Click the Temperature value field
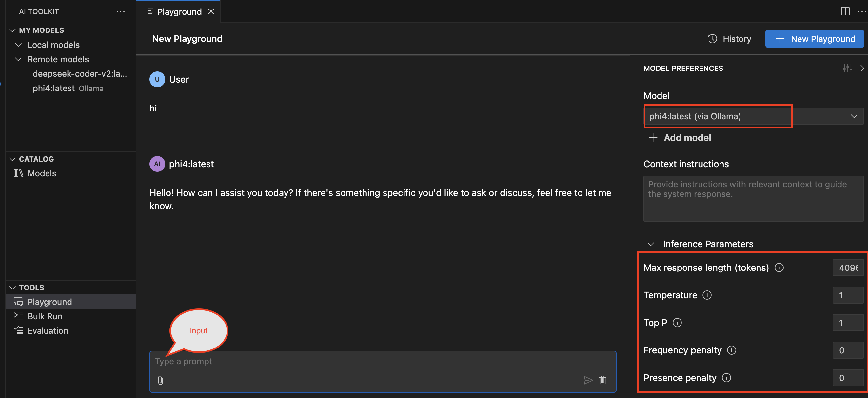868x398 pixels. [x=847, y=295]
